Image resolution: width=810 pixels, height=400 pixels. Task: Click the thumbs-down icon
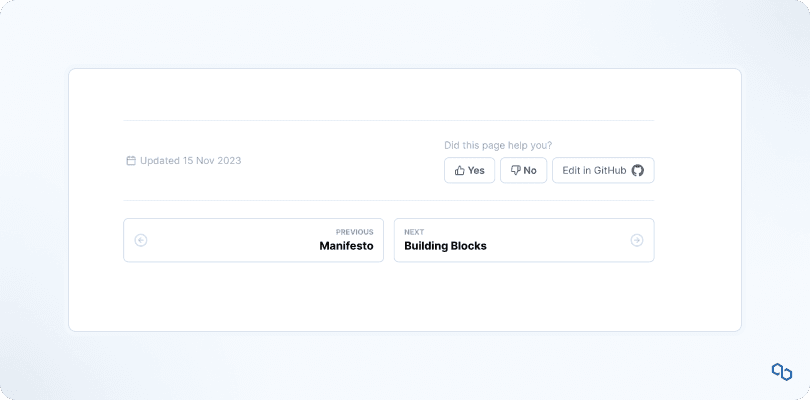point(516,171)
